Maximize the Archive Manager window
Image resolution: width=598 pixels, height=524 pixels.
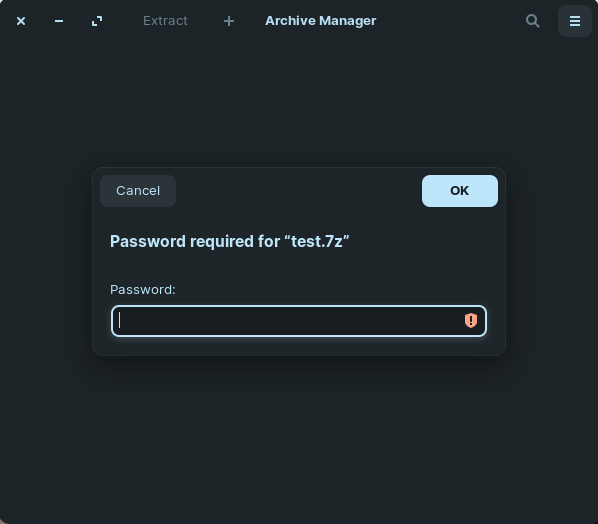pos(97,21)
